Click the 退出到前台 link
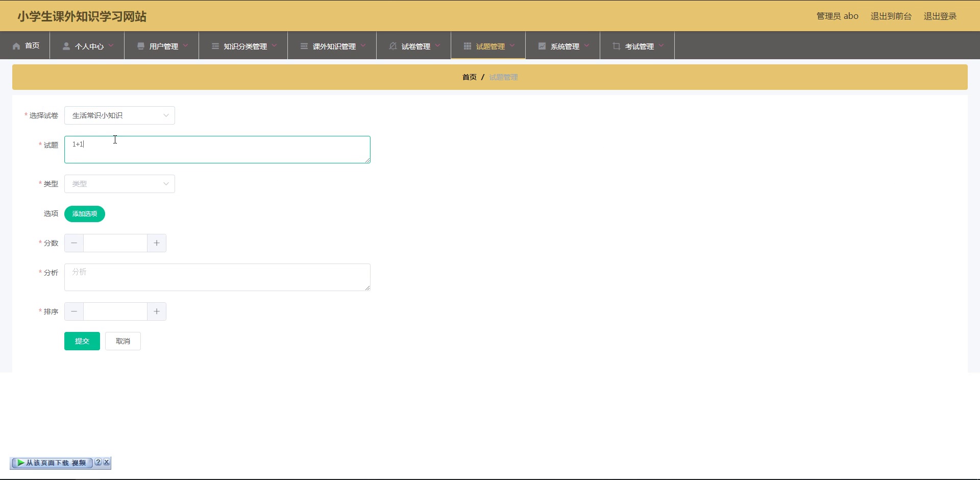Image resolution: width=980 pixels, height=480 pixels. click(891, 16)
